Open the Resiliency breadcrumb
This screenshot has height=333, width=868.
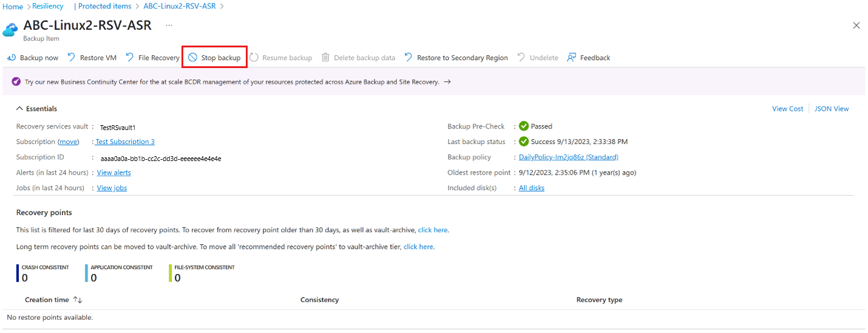[x=47, y=6]
